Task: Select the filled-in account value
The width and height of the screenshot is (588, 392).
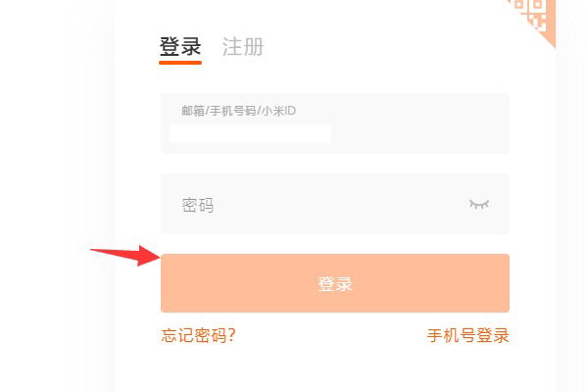Action: 250,133
